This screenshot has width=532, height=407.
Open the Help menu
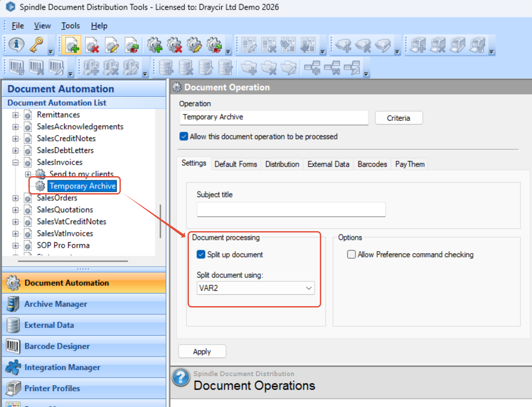point(99,26)
